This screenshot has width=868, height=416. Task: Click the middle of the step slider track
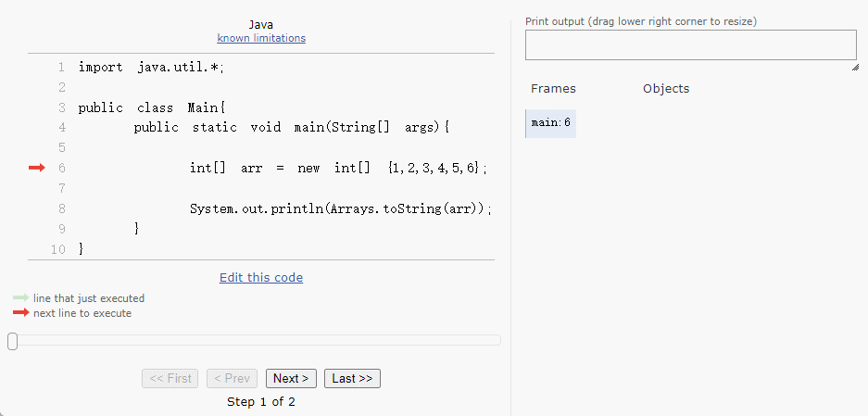(255, 341)
